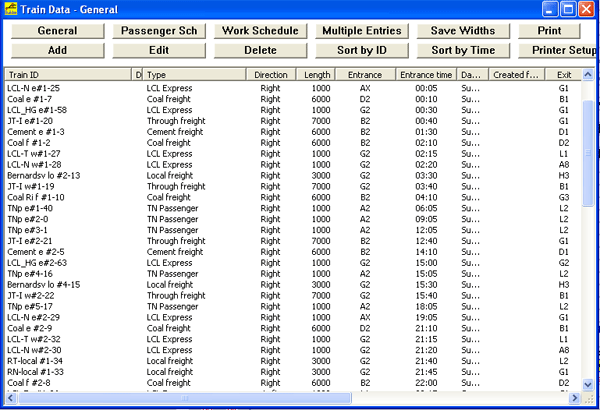Screen dimensions: 600x410
Task: Click the Length column header
Action: [316, 75]
